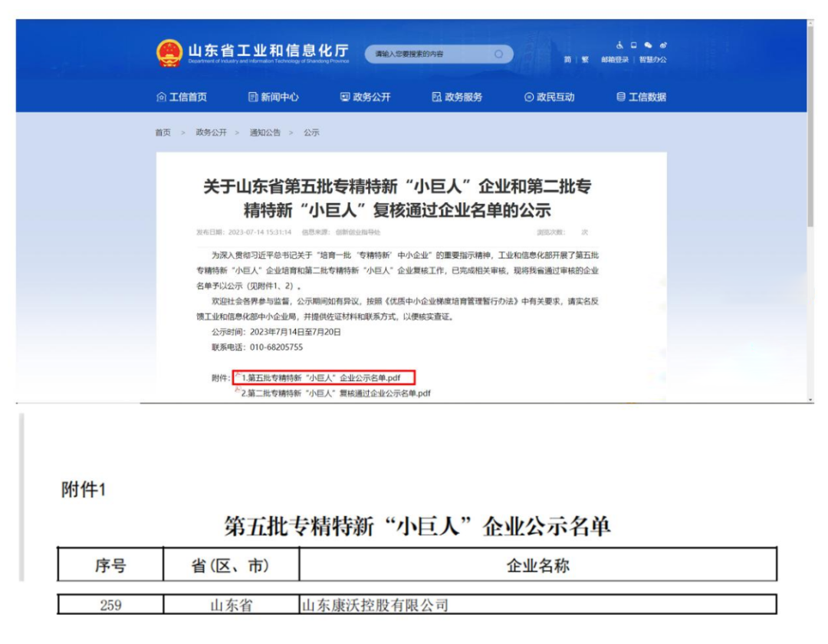
Task: Click the table cell 山东省
Action: pyautogui.click(x=231, y=605)
